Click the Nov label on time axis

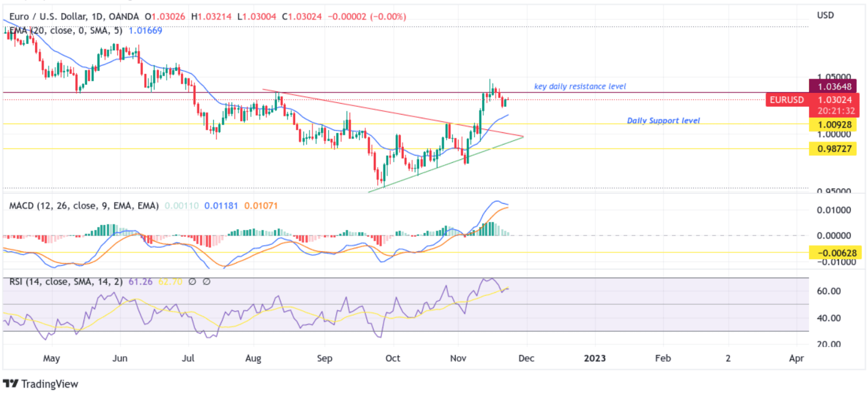458,358
